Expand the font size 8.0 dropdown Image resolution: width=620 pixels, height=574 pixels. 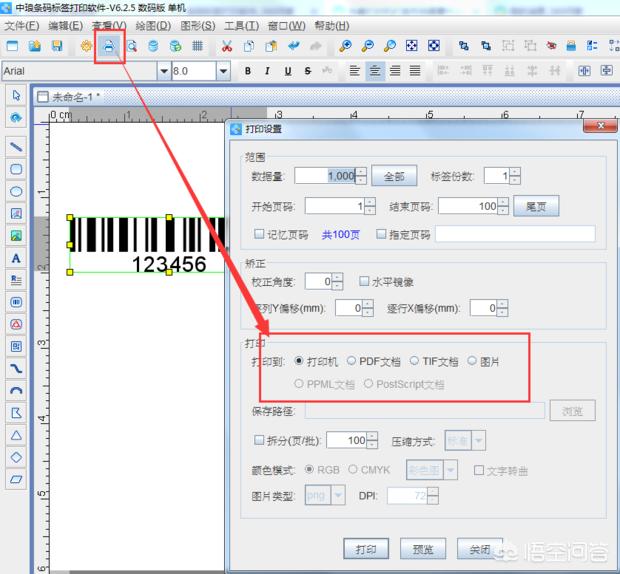tap(223, 72)
